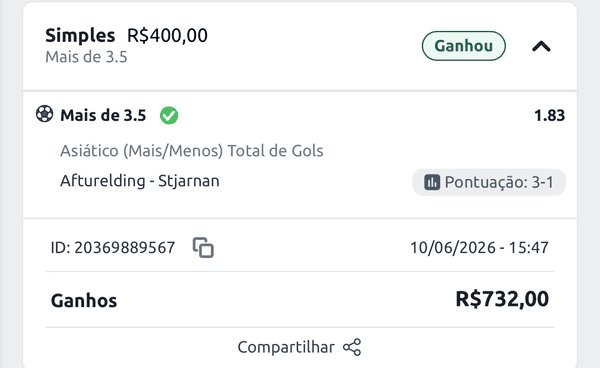Viewport: 600px width, 368px height.
Task: Click the soccer ball sport icon
Action: coord(44,114)
